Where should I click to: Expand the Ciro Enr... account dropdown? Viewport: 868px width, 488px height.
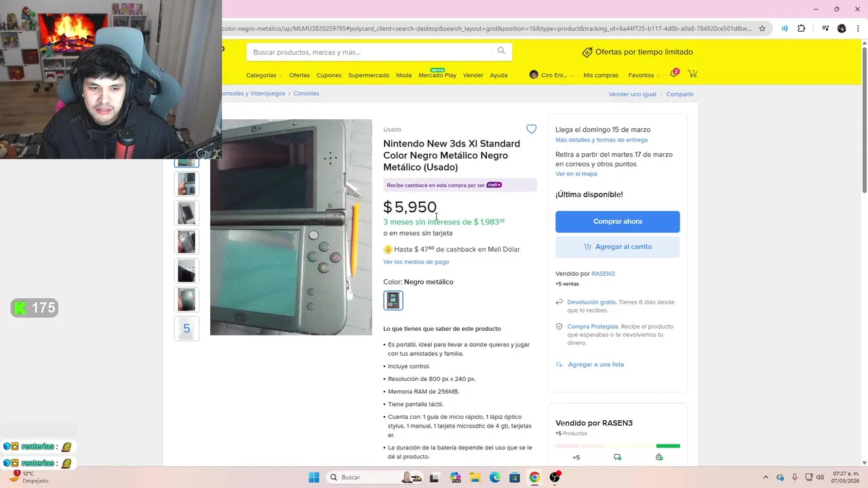tap(551, 75)
